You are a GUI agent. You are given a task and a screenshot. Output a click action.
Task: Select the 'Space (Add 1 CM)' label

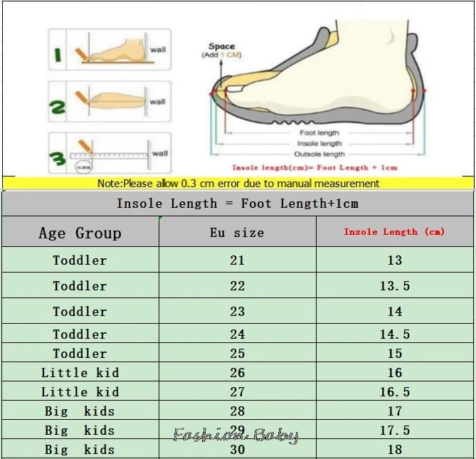pyautogui.click(x=221, y=51)
